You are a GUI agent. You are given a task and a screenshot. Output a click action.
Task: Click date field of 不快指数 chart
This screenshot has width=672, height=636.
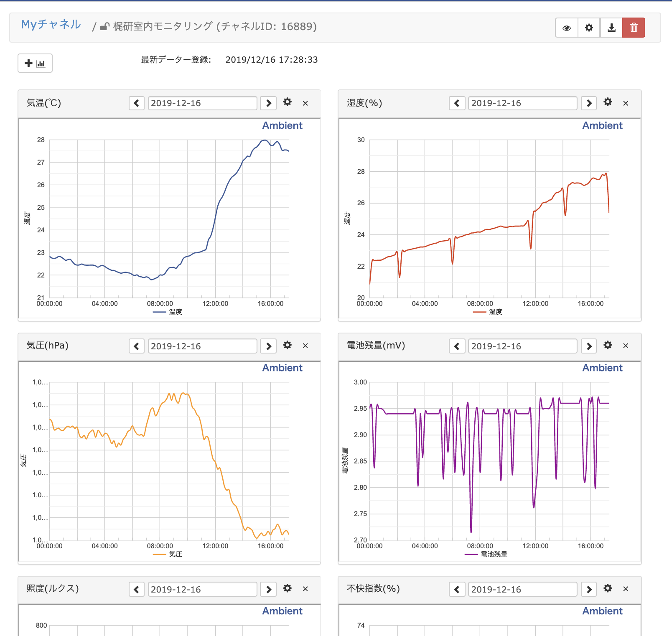coord(523,590)
